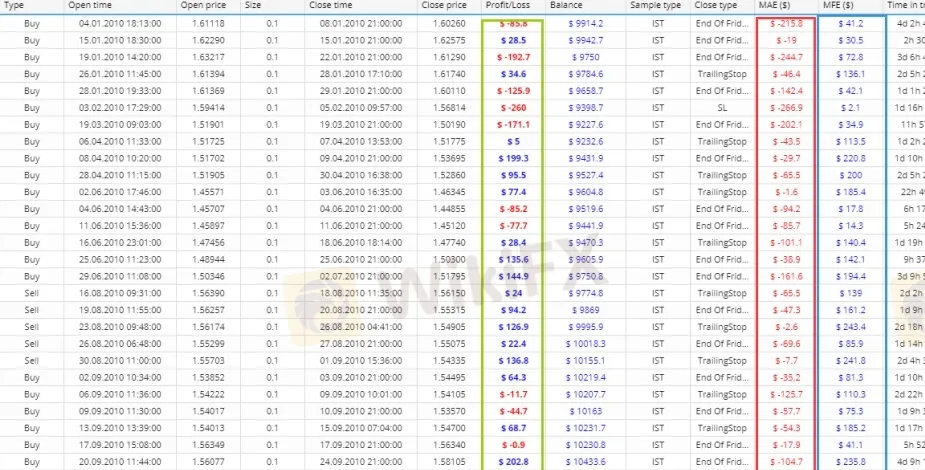Image resolution: width=925 pixels, height=470 pixels.
Task: Click open time 26.08.2010 06:48:00
Action: click(120, 343)
